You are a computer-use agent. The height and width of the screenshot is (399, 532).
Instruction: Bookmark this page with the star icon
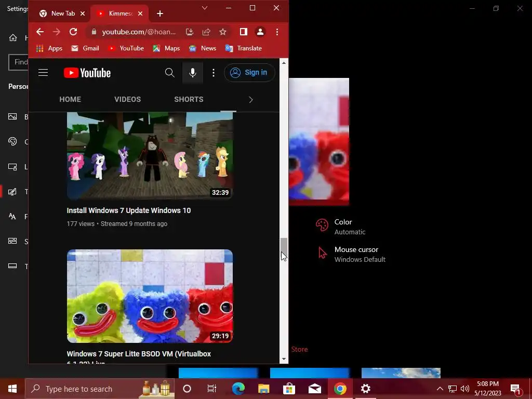click(222, 32)
